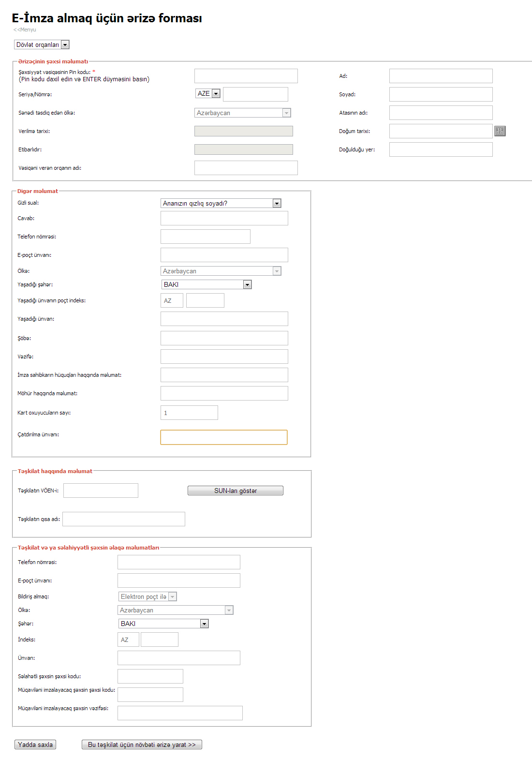Click Müqaviləni imzalayacaq şəxsin şəxsi kodu field
This screenshot has width=532, height=774.
point(150,695)
